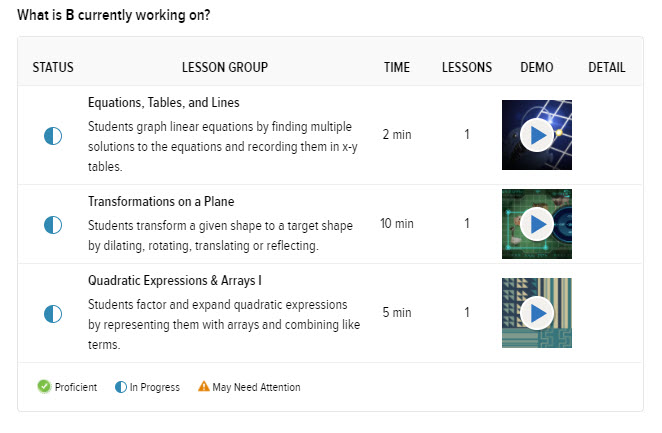Click the green Proficient legend icon
662x433 pixels.
pos(44,386)
